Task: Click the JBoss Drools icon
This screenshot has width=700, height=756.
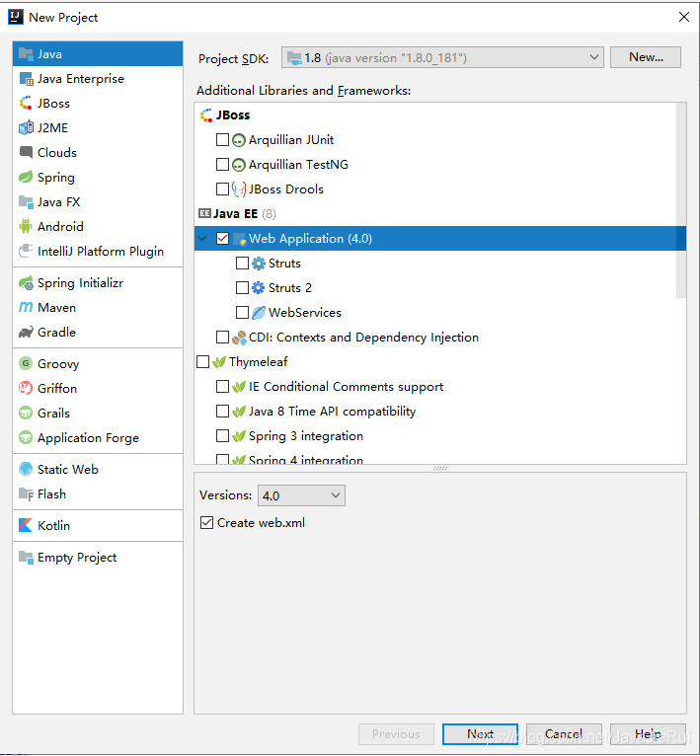Action: click(x=239, y=189)
